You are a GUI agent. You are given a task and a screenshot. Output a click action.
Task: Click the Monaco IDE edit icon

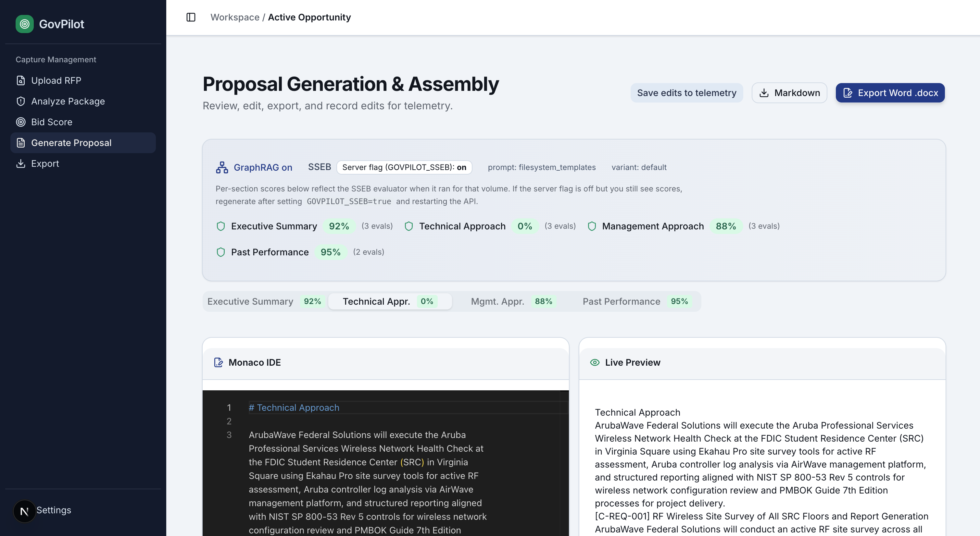coord(218,362)
